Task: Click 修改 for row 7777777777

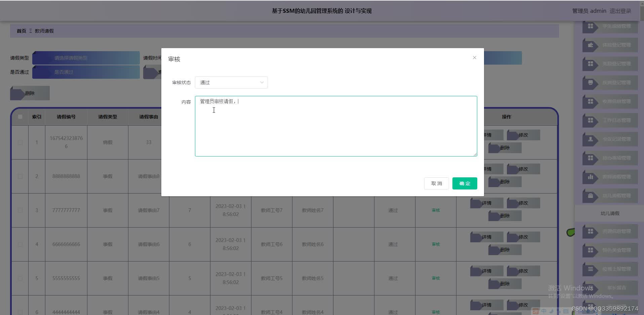Action: (x=523, y=203)
